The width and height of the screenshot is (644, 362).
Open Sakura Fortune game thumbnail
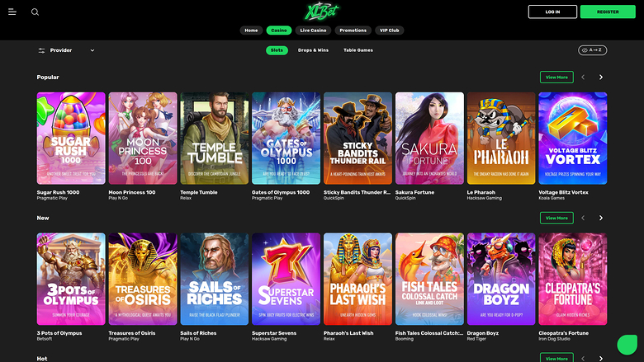(x=429, y=139)
